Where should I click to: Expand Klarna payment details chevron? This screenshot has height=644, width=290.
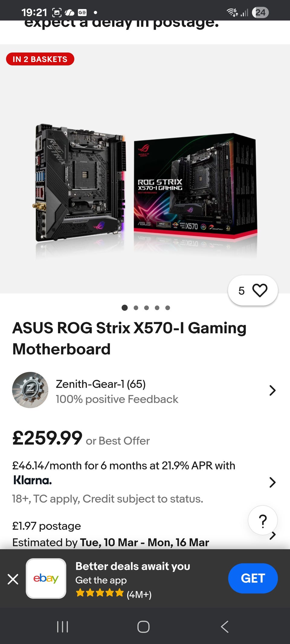[x=272, y=482]
